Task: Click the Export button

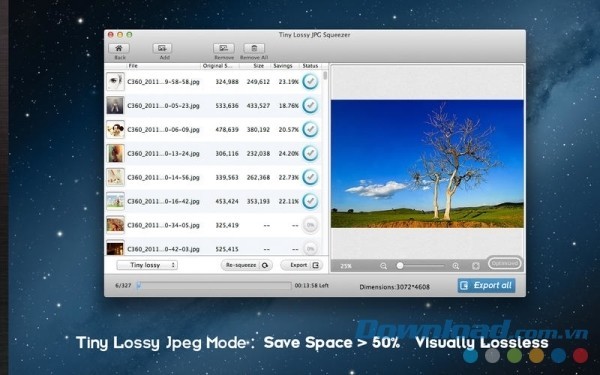Action: point(302,265)
